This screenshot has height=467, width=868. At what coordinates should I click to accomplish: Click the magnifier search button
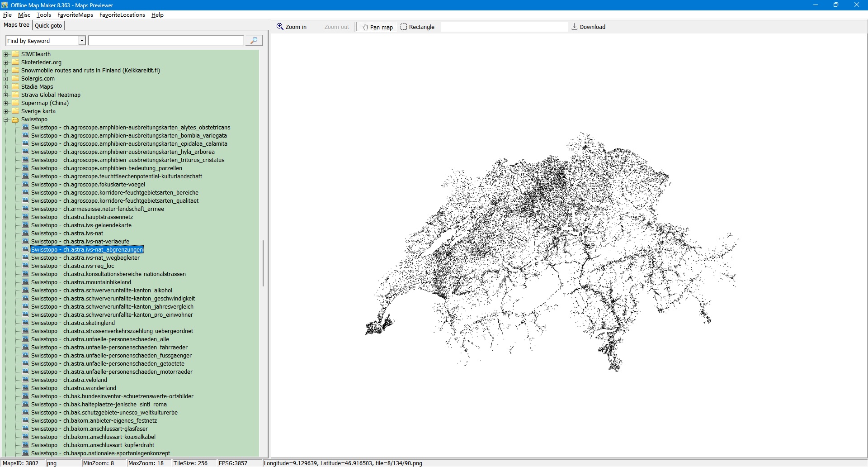point(254,41)
